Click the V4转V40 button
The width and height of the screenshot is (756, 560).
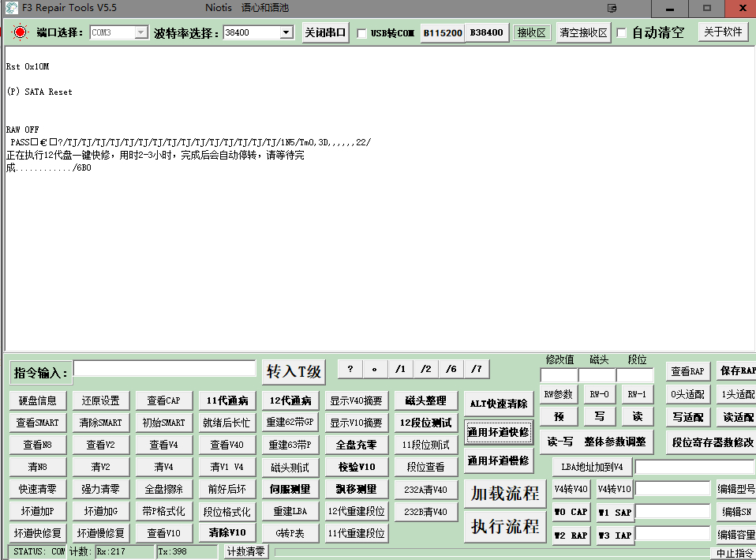(x=571, y=489)
